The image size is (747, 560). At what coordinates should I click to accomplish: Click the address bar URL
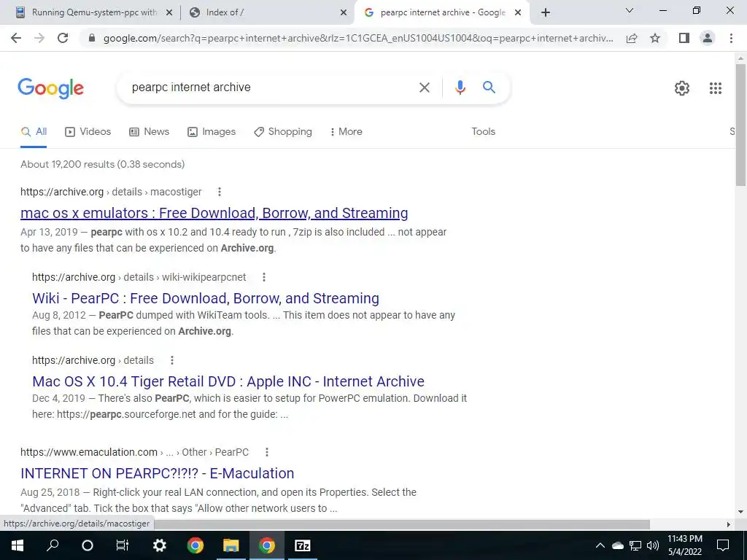coord(358,38)
